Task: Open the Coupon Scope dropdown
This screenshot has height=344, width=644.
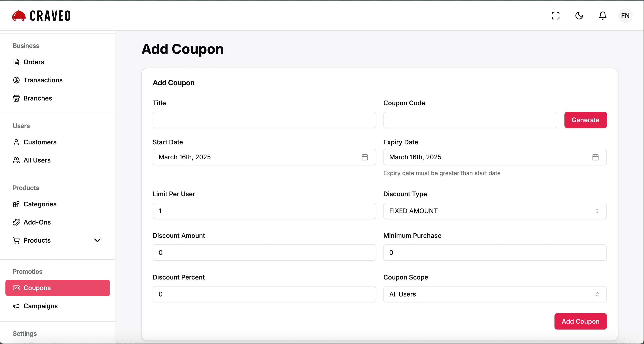Action: click(495, 294)
